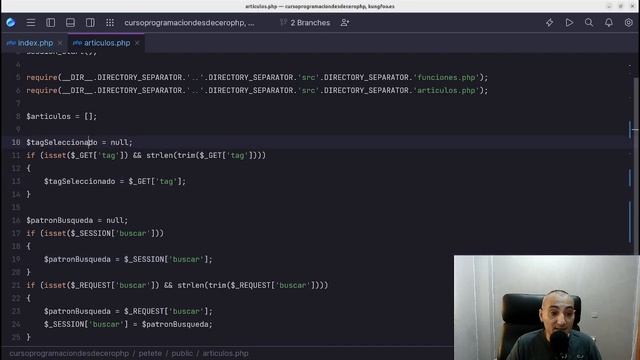Screen dimensions: 640x360
Task: Click line number 10 in gutter
Action: click(16, 142)
